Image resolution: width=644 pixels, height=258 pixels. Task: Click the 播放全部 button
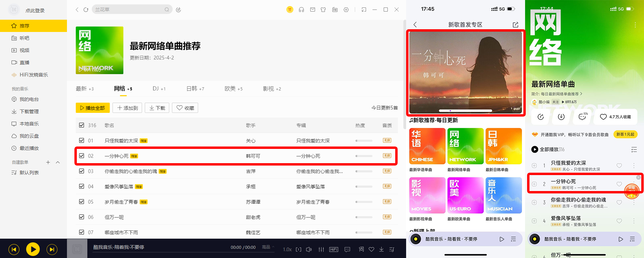click(x=93, y=108)
